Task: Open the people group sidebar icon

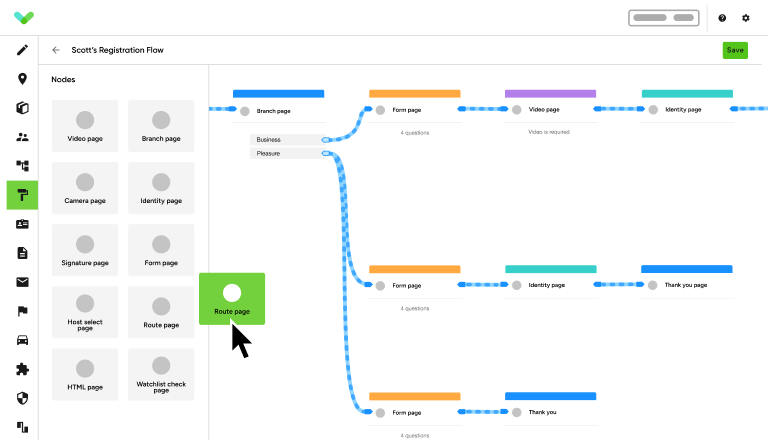Action: coord(22,137)
